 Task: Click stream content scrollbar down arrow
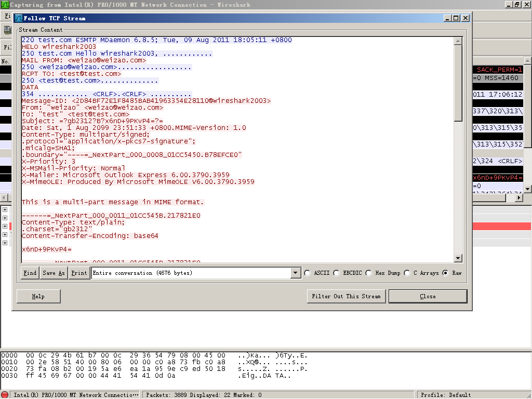pyautogui.click(x=458, y=258)
